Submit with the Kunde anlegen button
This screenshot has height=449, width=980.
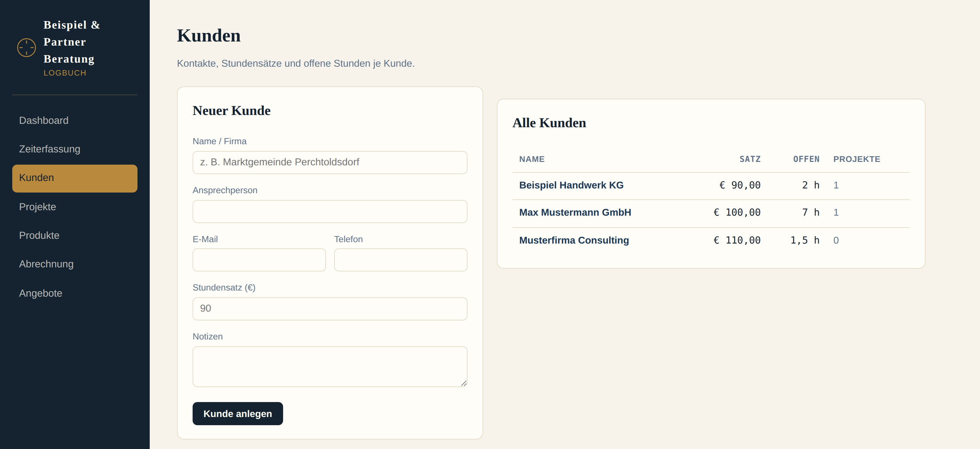(x=238, y=414)
